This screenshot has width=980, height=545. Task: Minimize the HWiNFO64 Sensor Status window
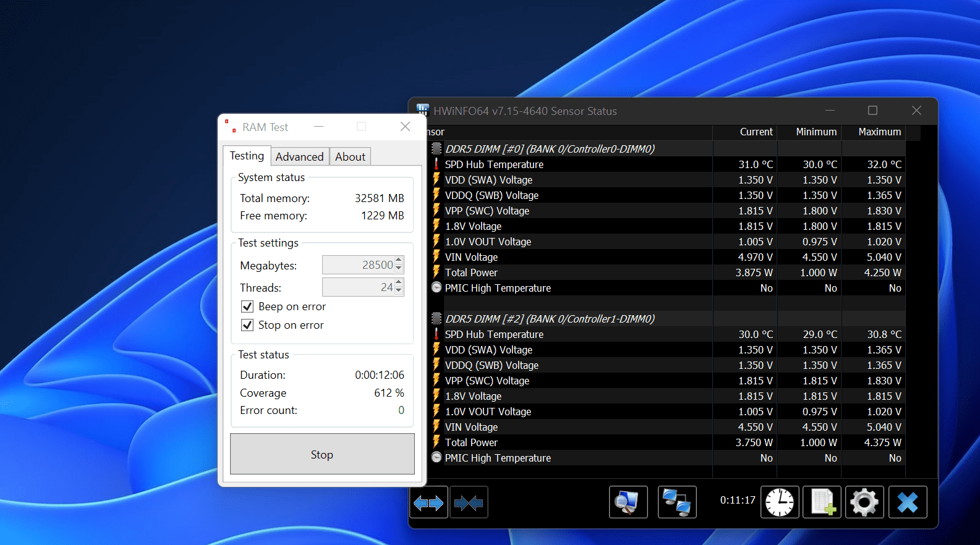(x=830, y=111)
